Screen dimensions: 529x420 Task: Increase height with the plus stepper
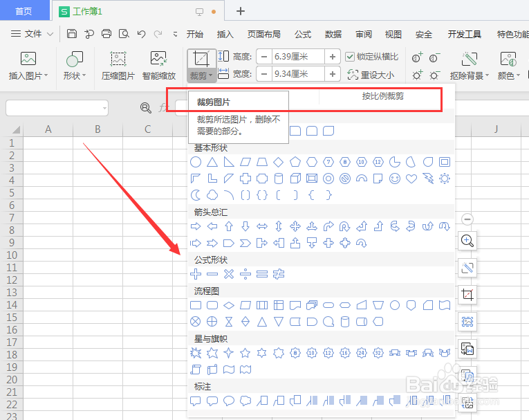[333, 56]
